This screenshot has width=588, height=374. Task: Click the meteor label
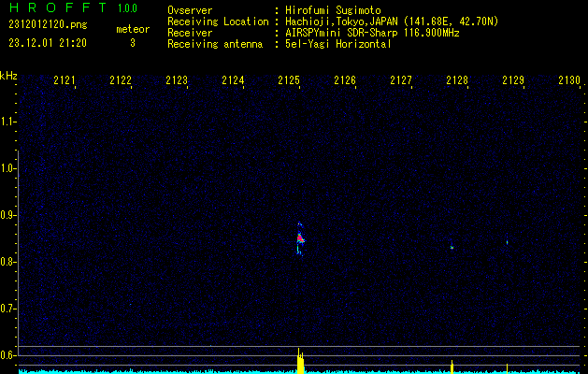point(133,29)
